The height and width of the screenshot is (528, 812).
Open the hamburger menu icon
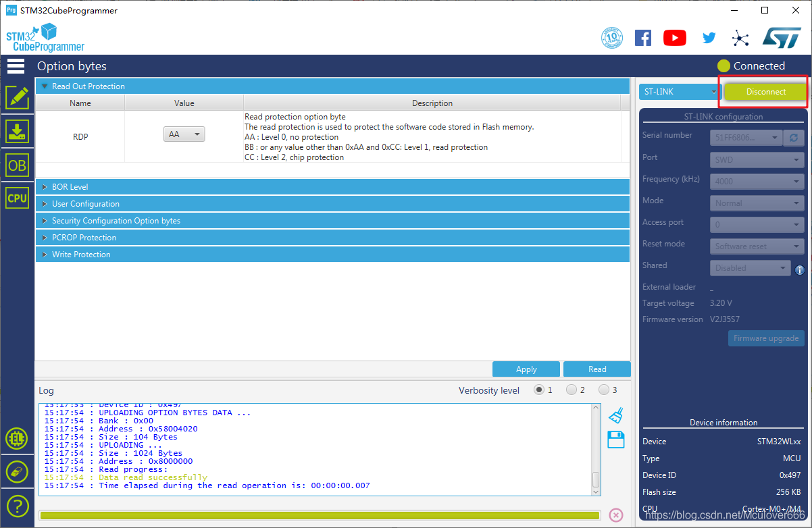16,65
